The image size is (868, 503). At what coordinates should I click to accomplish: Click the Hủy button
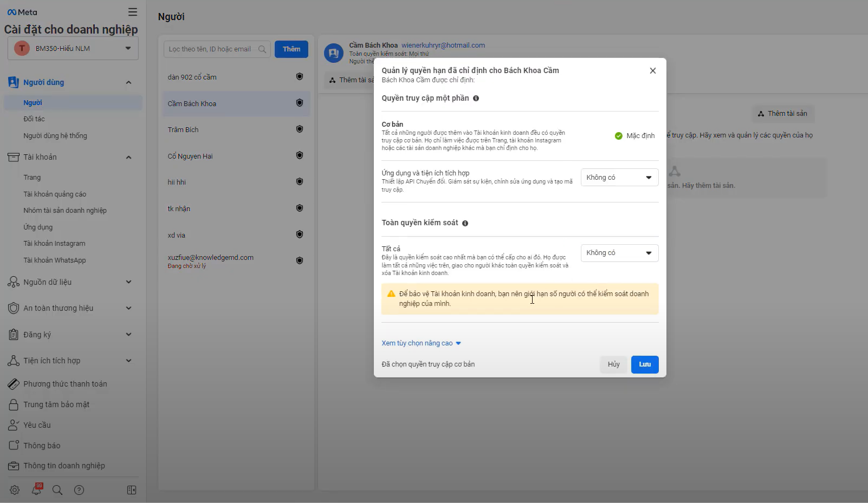613,364
